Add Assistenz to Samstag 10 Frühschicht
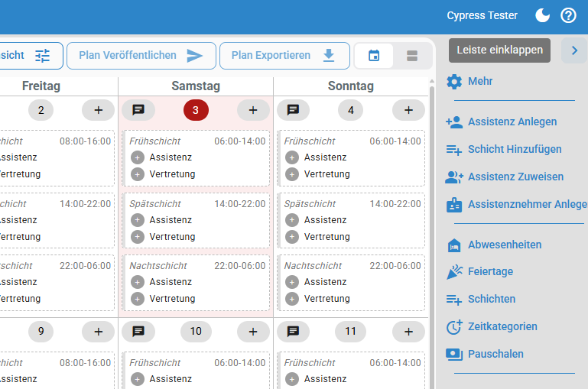588x389 pixels. pyautogui.click(x=137, y=379)
